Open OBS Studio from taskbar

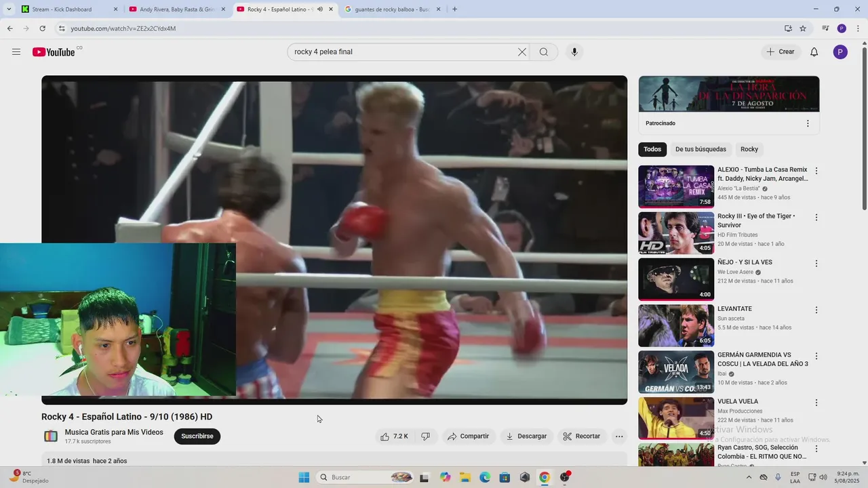point(565,477)
